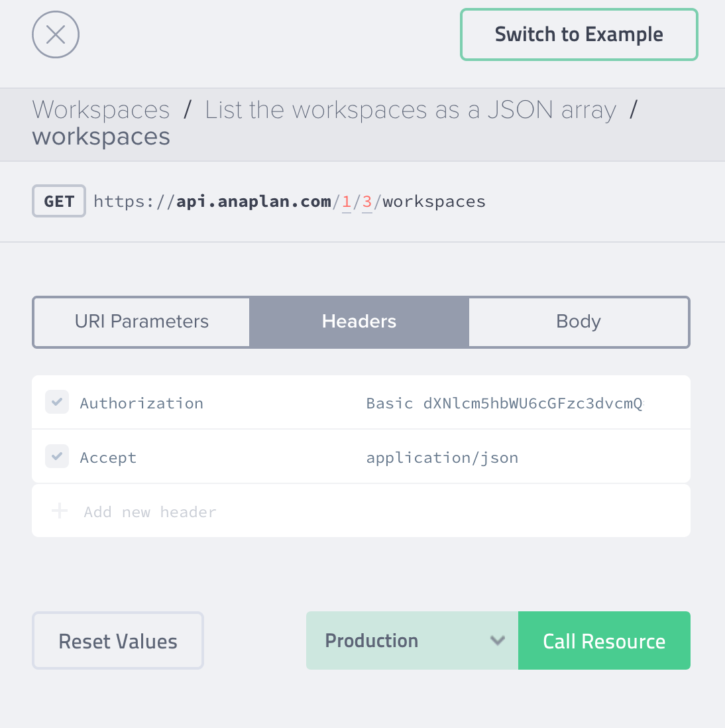Click api.anaplan.com host in the URL

[x=253, y=202]
